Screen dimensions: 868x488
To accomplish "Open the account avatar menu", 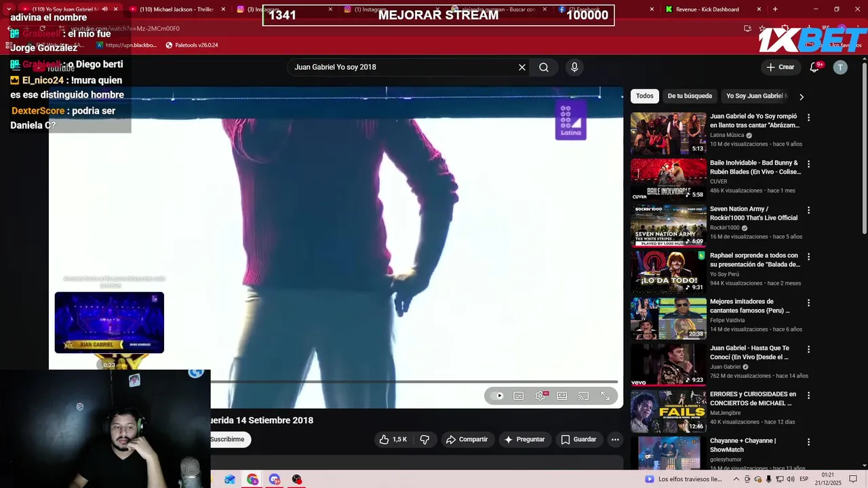I will (840, 67).
